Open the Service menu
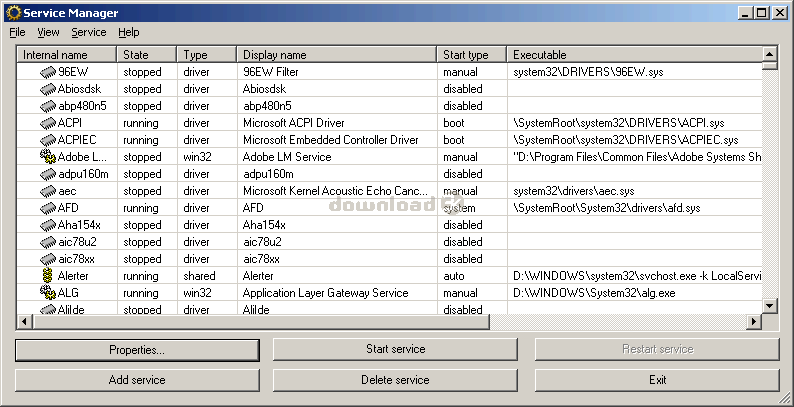The width and height of the screenshot is (794, 407). [88, 32]
